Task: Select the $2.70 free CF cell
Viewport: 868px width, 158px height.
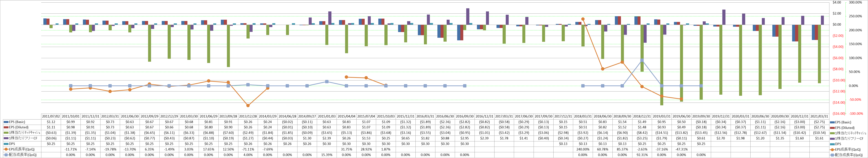Action: point(720,138)
